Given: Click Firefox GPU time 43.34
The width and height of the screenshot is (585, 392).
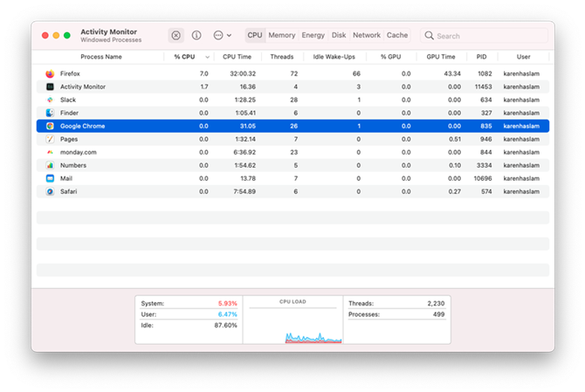Looking at the screenshot, I should (452, 74).
